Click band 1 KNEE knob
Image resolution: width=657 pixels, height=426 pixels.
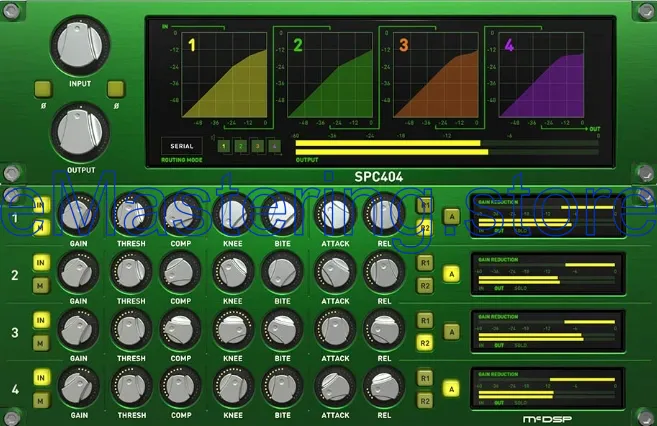pyautogui.click(x=233, y=215)
